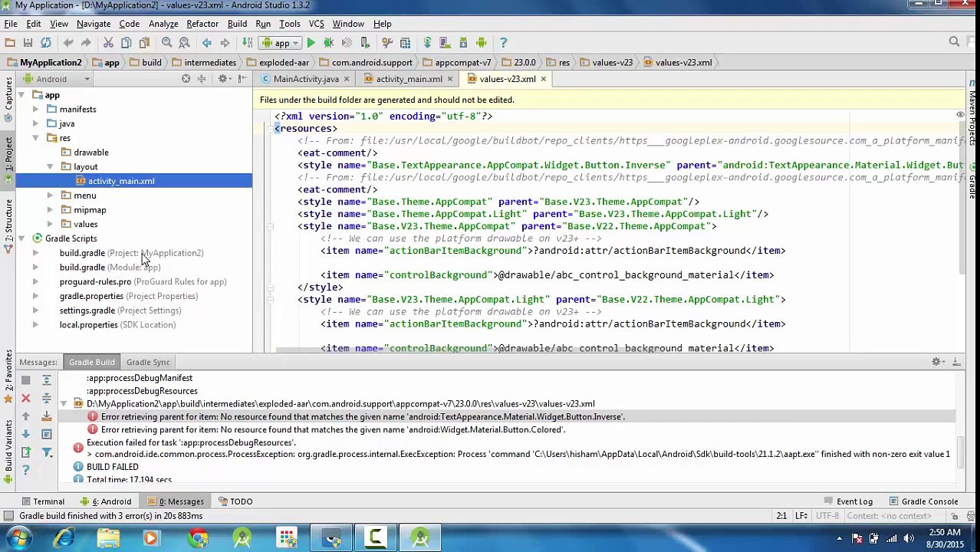The image size is (980, 552).
Task: Open the Event Log
Action: 848,501
